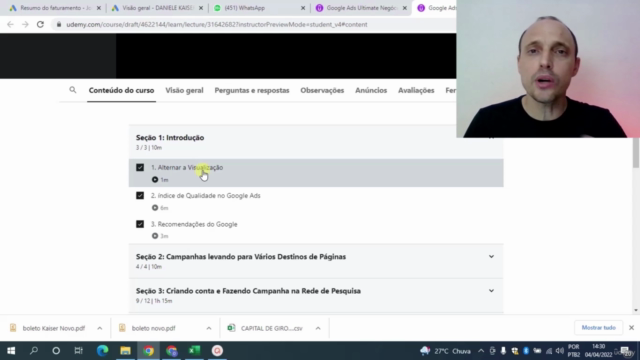Reload the Udemy page

(x=40, y=24)
